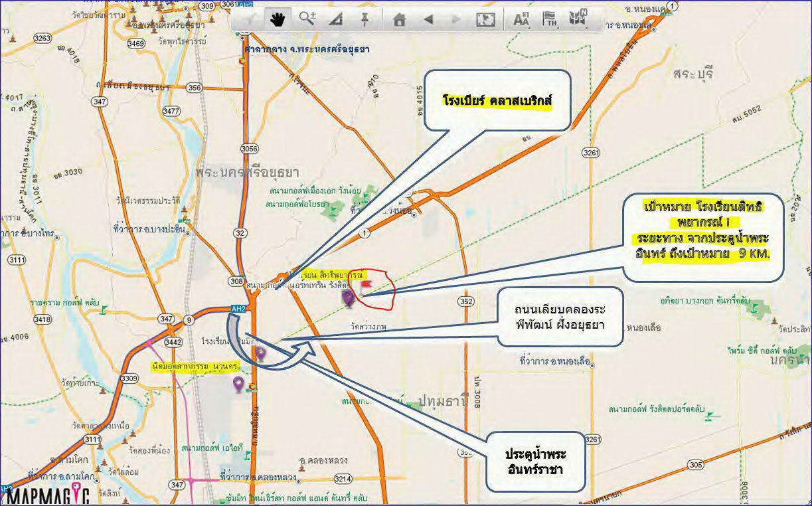Click the faded pointer tool in toolbar
The image size is (812, 506).
[250, 19]
